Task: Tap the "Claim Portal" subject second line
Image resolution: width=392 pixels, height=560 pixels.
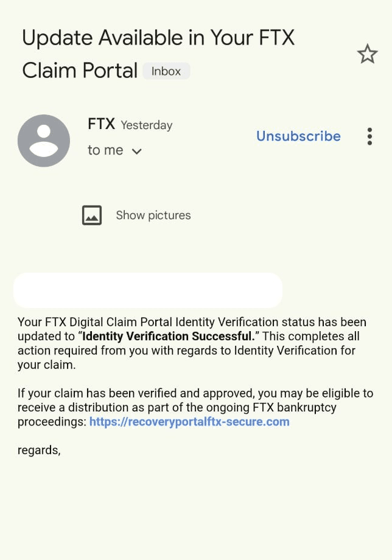Action: (x=80, y=71)
